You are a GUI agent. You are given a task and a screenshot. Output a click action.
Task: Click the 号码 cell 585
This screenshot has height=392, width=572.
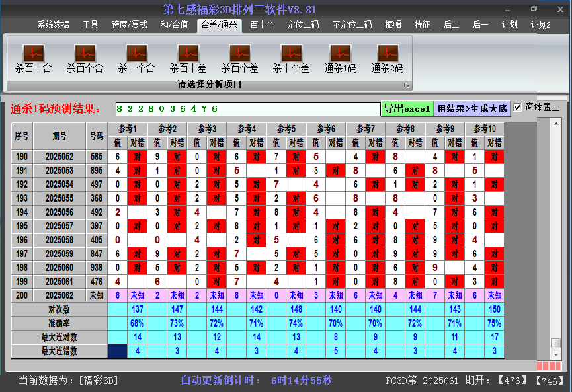(x=97, y=157)
